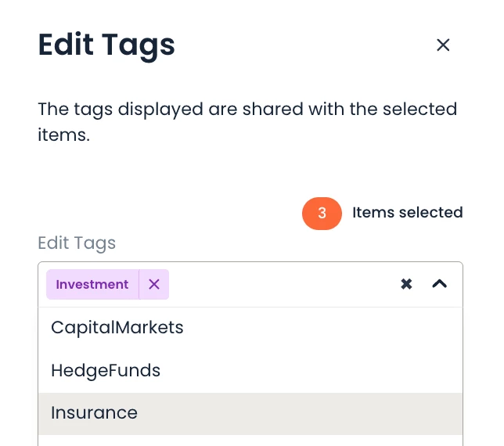Close the Edit Tags dialog

click(x=443, y=45)
